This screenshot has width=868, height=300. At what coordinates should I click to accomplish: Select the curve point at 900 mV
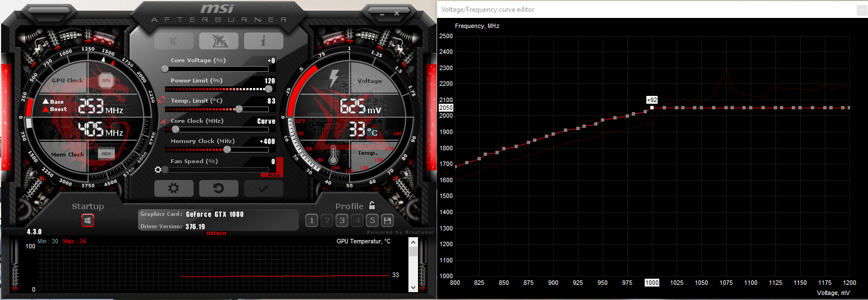click(x=553, y=134)
